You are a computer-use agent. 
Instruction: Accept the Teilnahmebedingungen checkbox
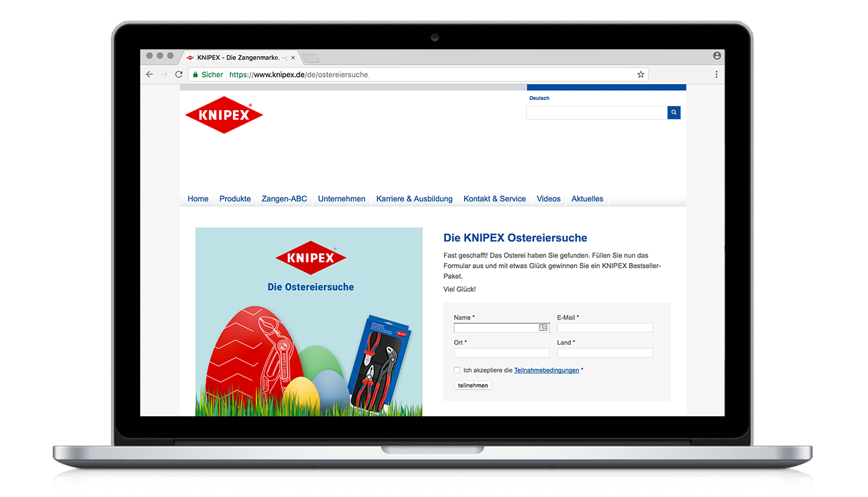click(x=457, y=370)
